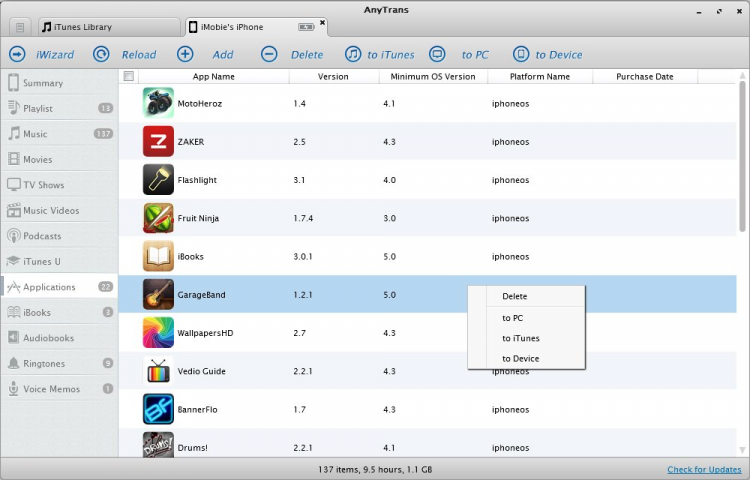The width and height of the screenshot is (750, 480).
Task: Select the MotoHeroz app icon
Action: (x=158, y=103)
